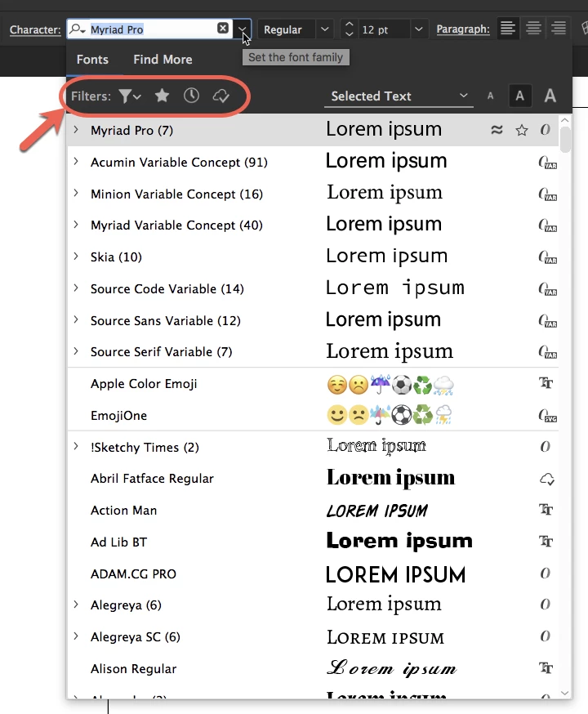Open the Paragraph panel link
Image resolution: width=588 pixels, height=714 pixels.
(x=463, y=29)
